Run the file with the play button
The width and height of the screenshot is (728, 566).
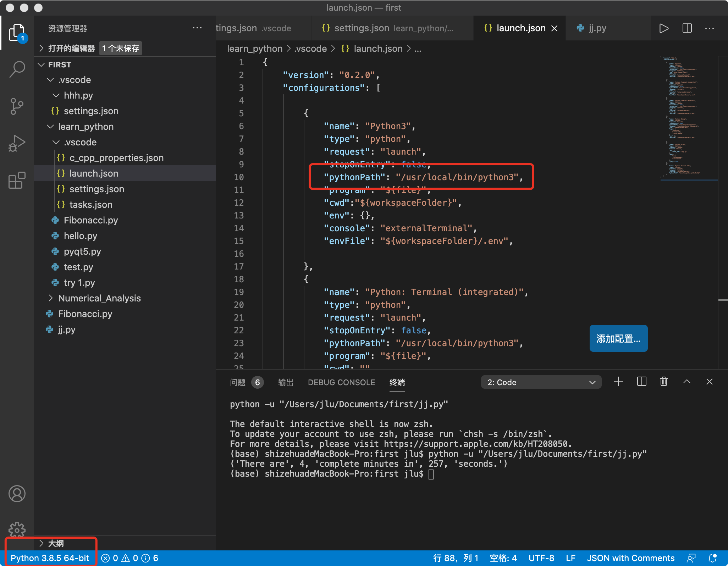pos(664,28)
